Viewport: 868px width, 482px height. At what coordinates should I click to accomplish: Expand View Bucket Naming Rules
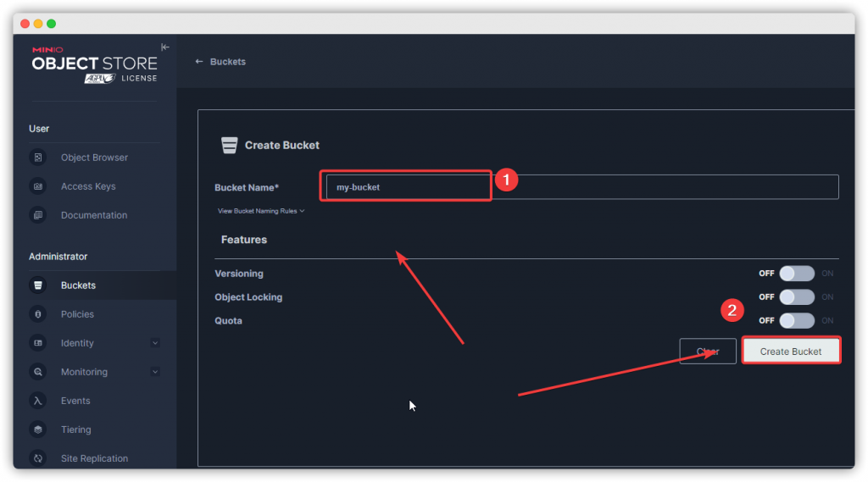coord(260,211)
